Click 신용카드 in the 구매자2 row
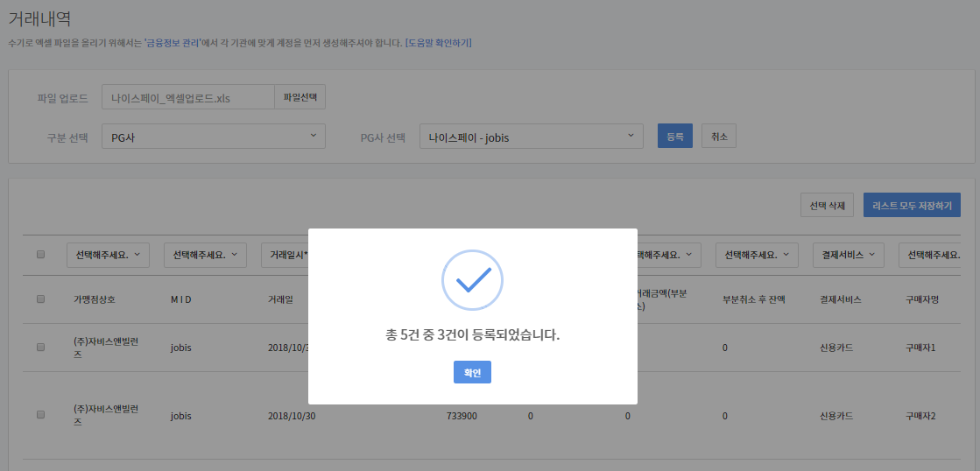The width and height of the screenshot is (980, 471). pos(836,415)
